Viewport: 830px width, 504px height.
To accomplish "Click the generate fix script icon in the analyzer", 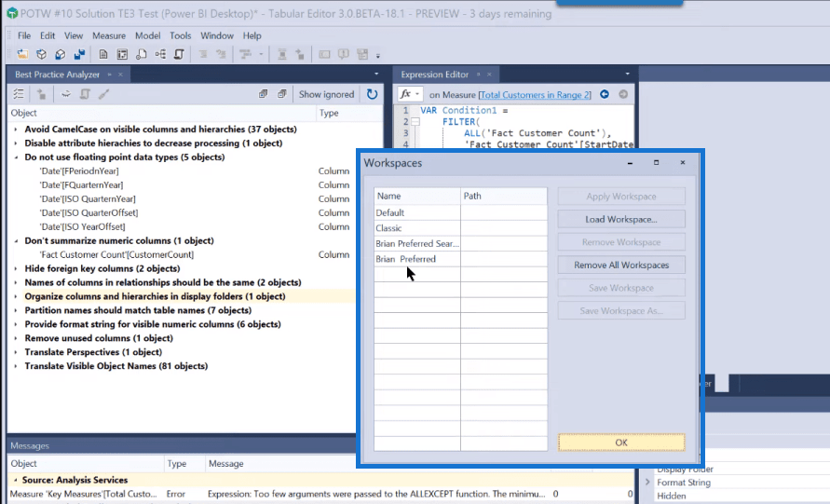I will coord(85,94).
